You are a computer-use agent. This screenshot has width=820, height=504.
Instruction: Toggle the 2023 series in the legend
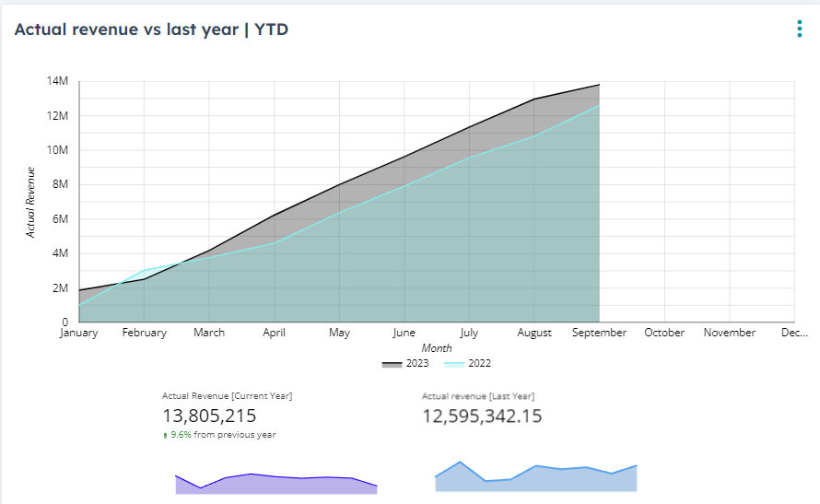click(405, 363)
